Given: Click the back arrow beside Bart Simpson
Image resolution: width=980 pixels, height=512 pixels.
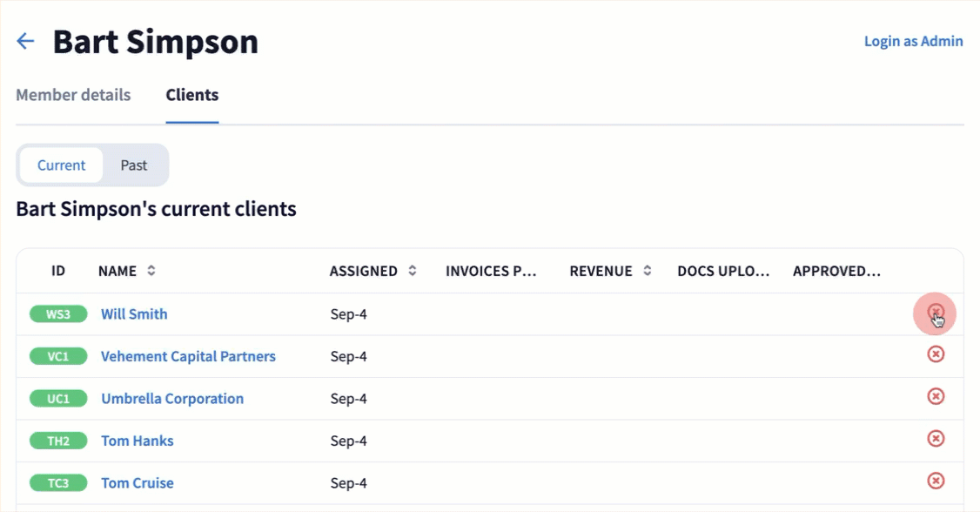Looking at the screenshot, I should (25, 41).
